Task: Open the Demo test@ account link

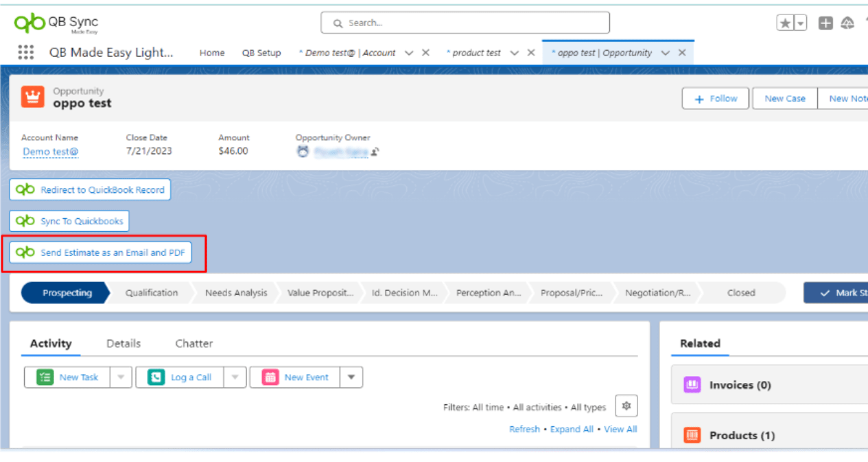Action: pos(50,151)
